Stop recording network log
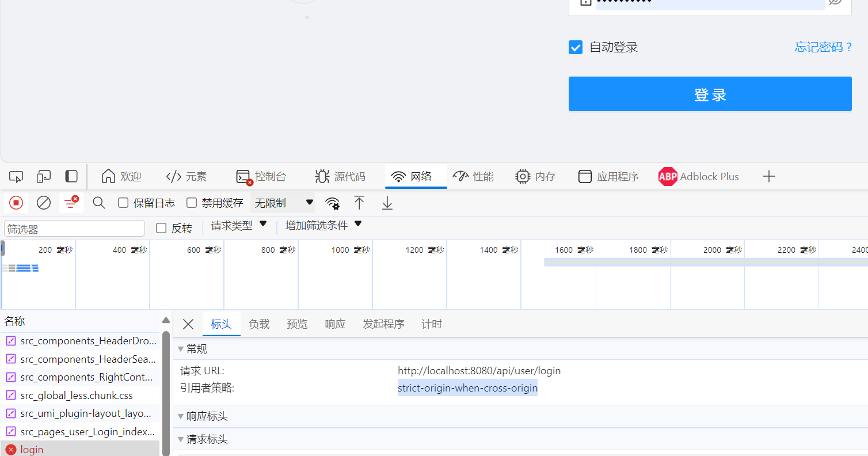Image resolution: width=868 pixels, height=456 pixels. (x=16, y=203)
